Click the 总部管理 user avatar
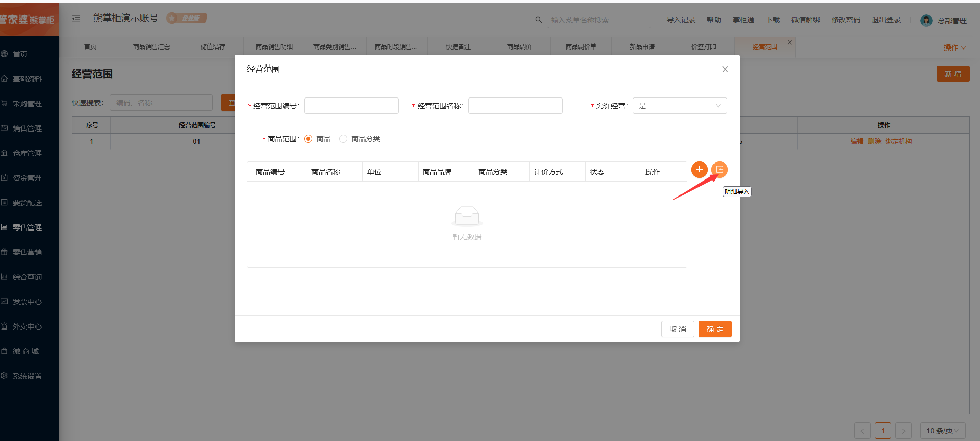Viewport: 980px width, 441px height. coord(926,21)
